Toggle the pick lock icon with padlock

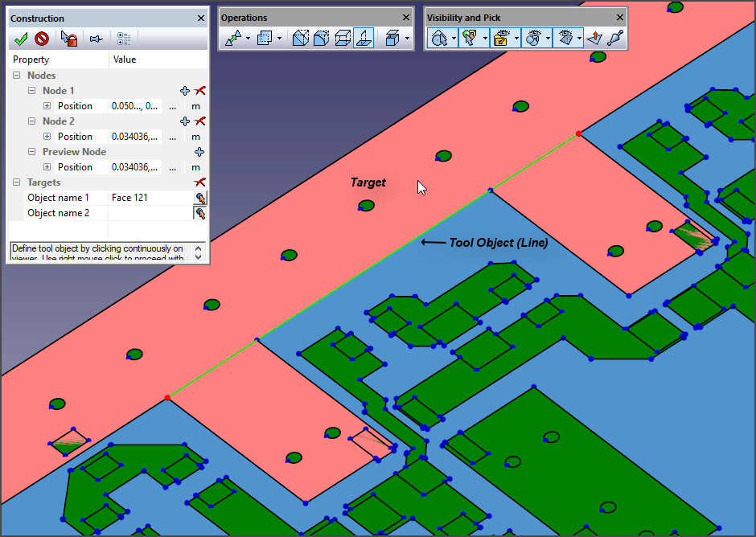point(70,39)
